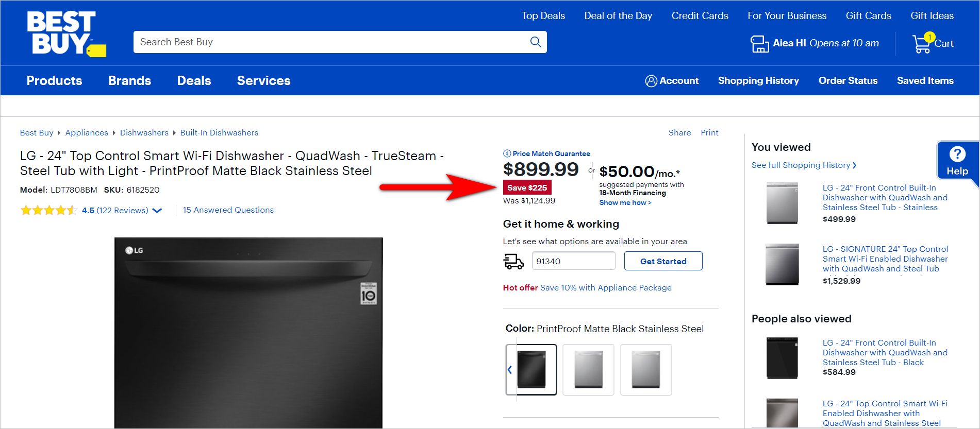Click the Best Buy logo

[x=66, y=33]
